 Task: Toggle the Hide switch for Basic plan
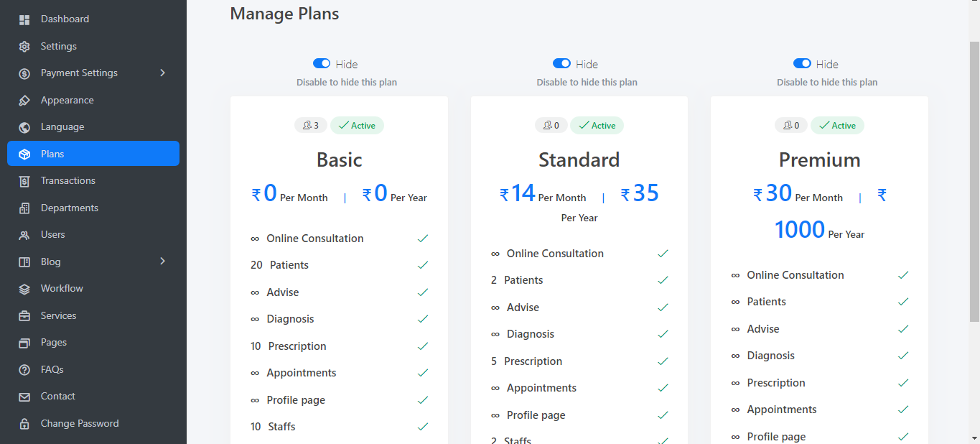pos(322,64)
